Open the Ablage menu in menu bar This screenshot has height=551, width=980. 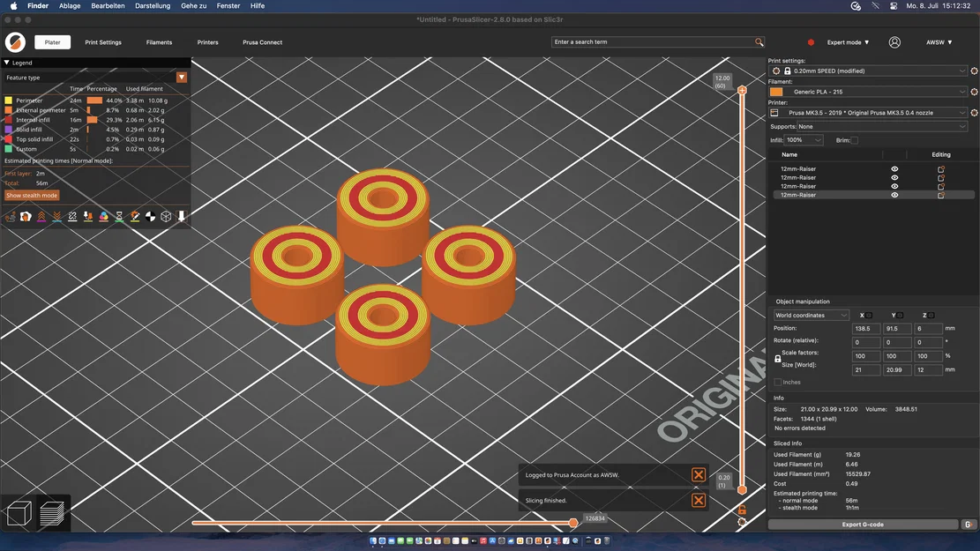[x=70, y=5]
